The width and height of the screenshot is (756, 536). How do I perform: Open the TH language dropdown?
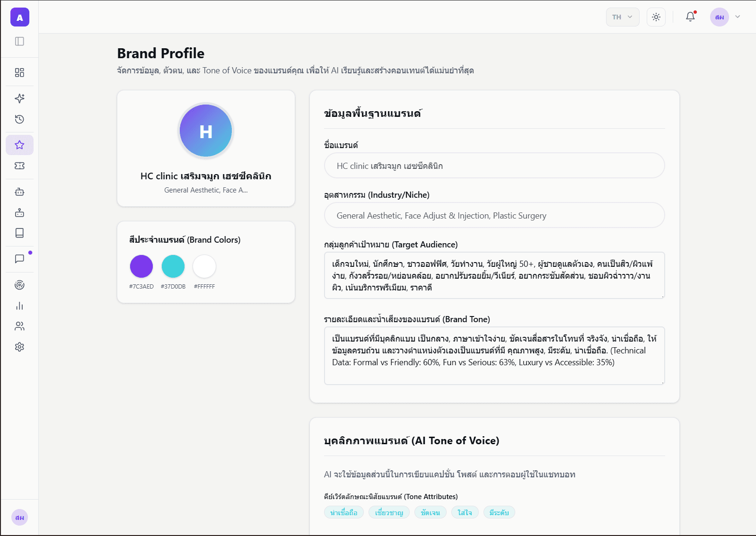pyautogui.click(x=622, y=17)
